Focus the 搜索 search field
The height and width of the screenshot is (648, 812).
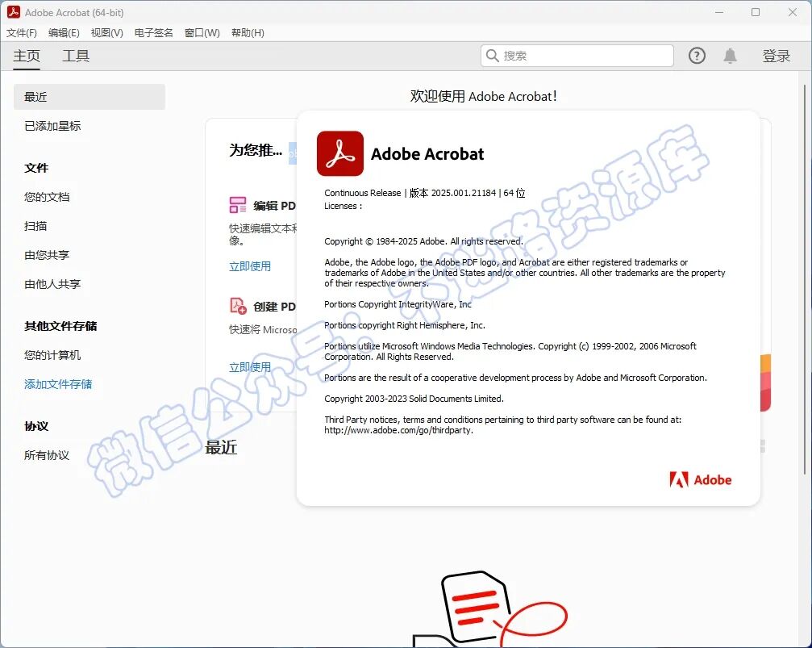click(x=577, y=56)
